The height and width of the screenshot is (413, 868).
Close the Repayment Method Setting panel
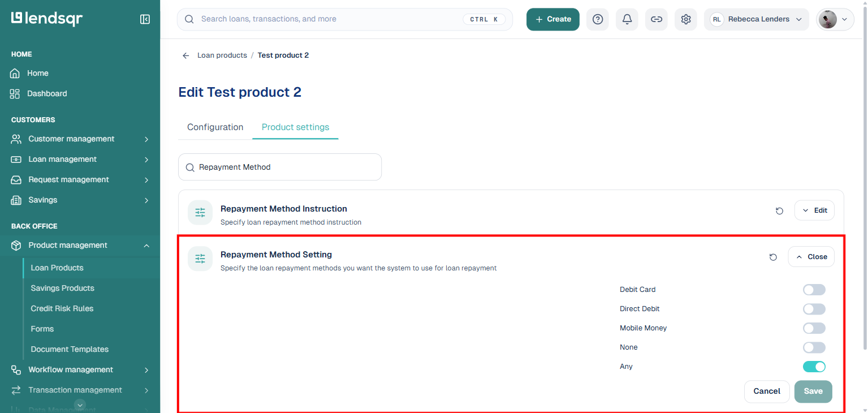[x=811, y=257]
